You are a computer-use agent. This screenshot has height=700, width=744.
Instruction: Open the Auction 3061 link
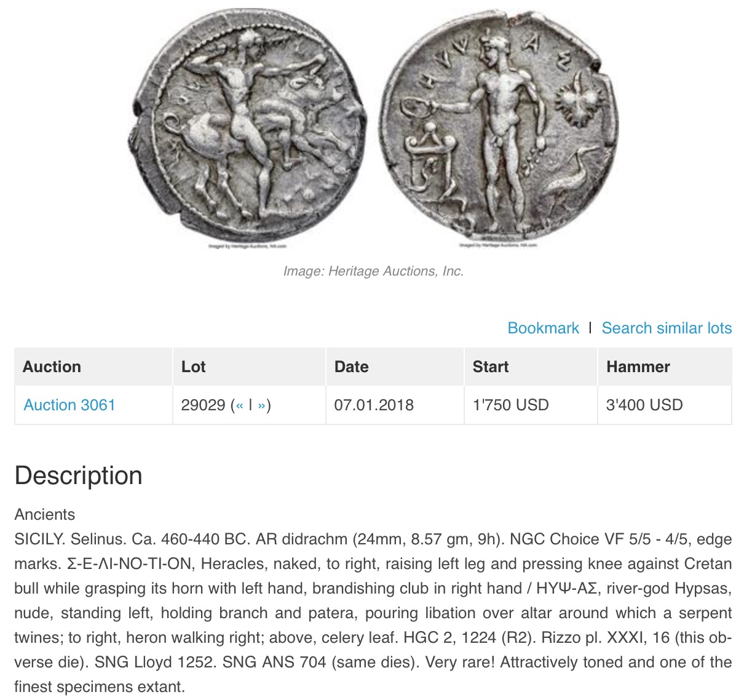point(69,405)
